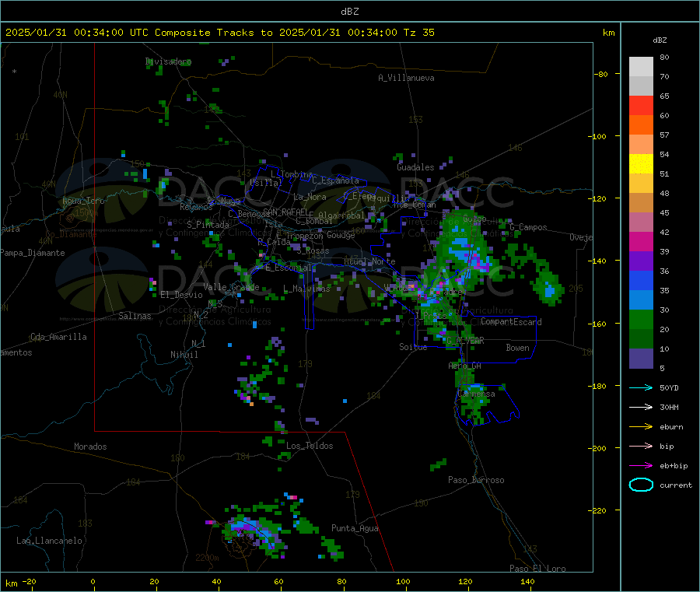
Task: Pick the red 60–65 dBZ swatch
Action: pos(641,106)
